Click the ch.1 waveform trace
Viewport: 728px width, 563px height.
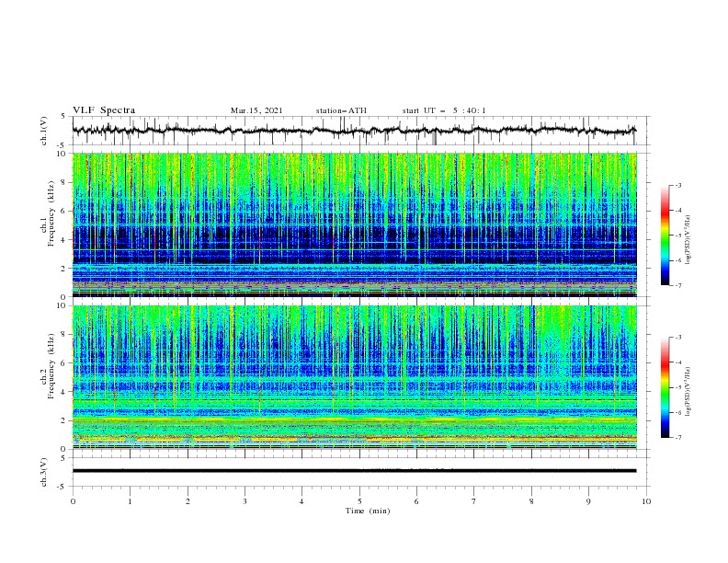pos(354,130)
